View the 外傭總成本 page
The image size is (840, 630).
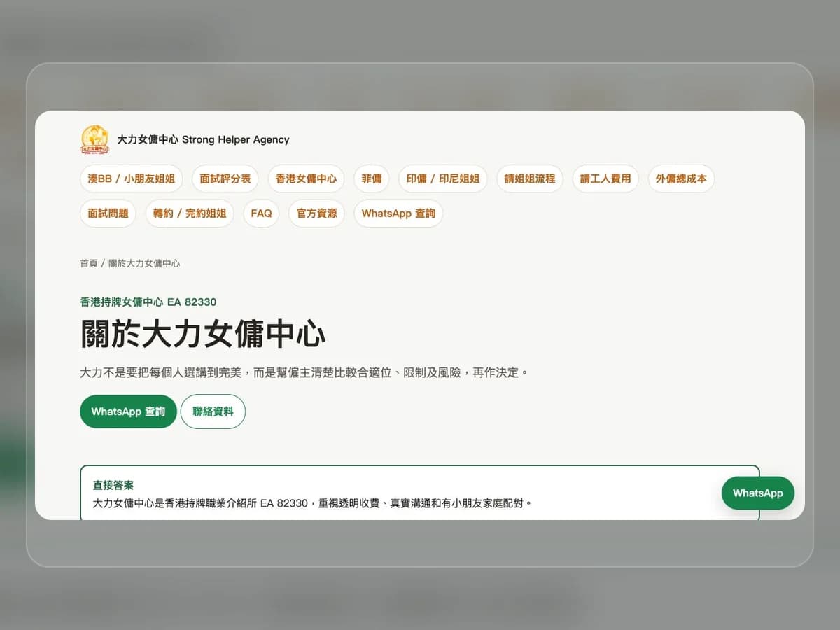(x=681, y=178)
